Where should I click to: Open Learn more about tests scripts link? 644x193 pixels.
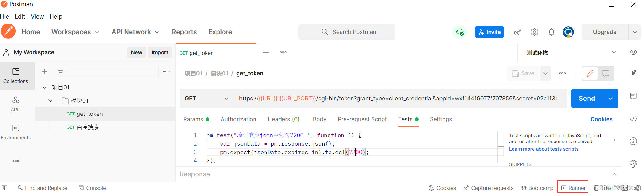point(544,149)
